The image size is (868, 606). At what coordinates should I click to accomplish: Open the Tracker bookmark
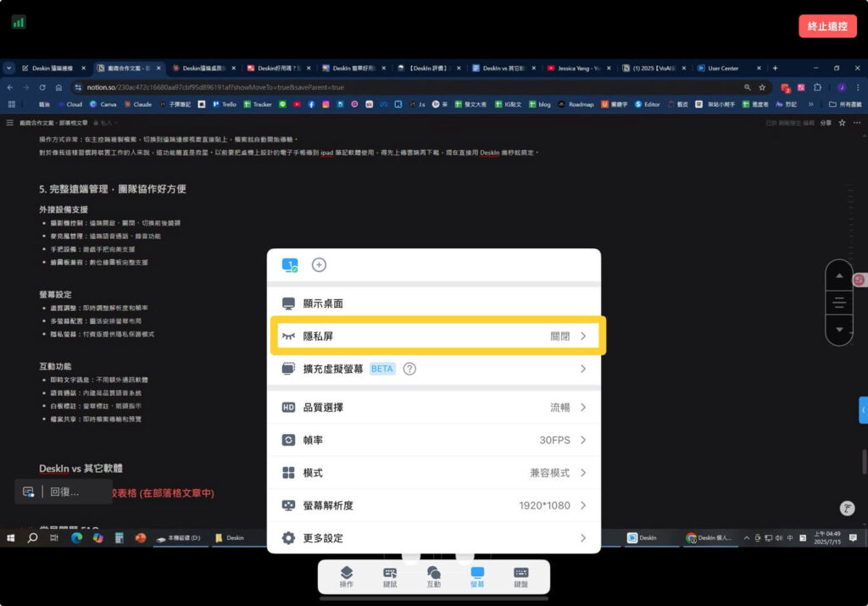(258, 104)
